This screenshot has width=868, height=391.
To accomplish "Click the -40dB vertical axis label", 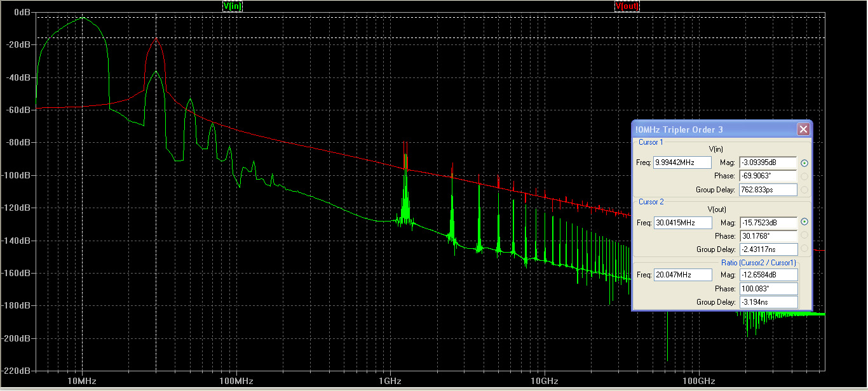I will coord(20,77).
